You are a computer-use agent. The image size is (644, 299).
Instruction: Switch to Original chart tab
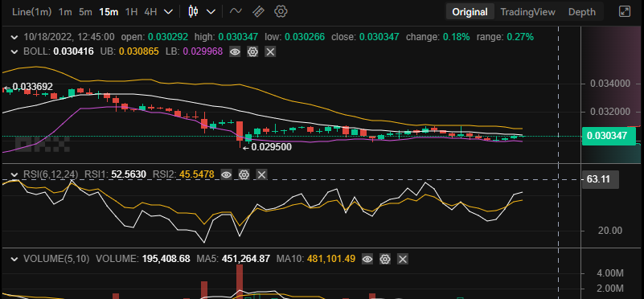click(x=470, y=12)
